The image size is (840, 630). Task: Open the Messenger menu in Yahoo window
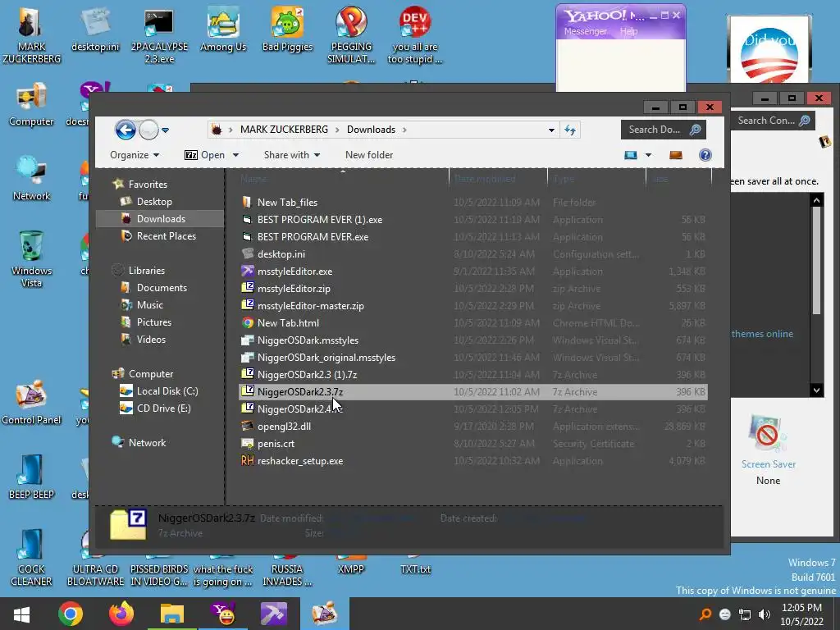coord(585,31)
